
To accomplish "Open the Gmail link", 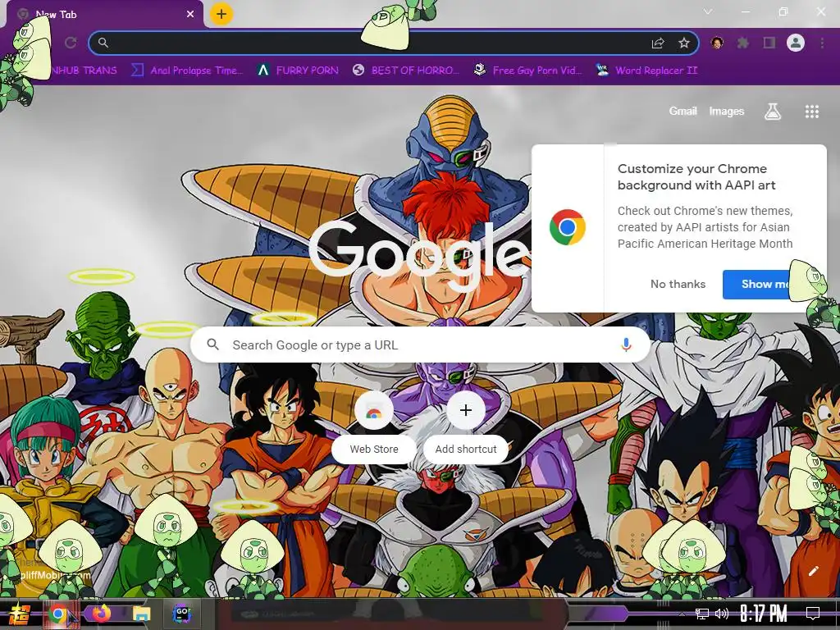I will [683, 111].
